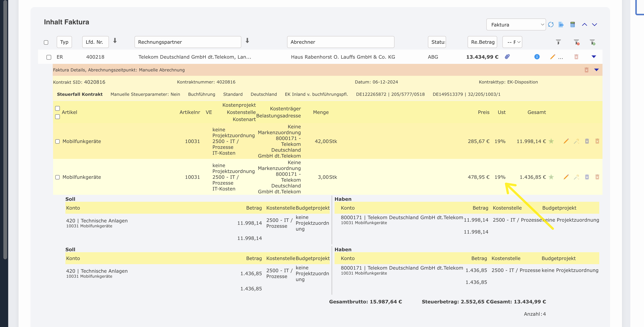The height and width of the screenshot is (327, 644).
Task: Collapse the Faktura Details section arrow
Action: tap(597, 70)
